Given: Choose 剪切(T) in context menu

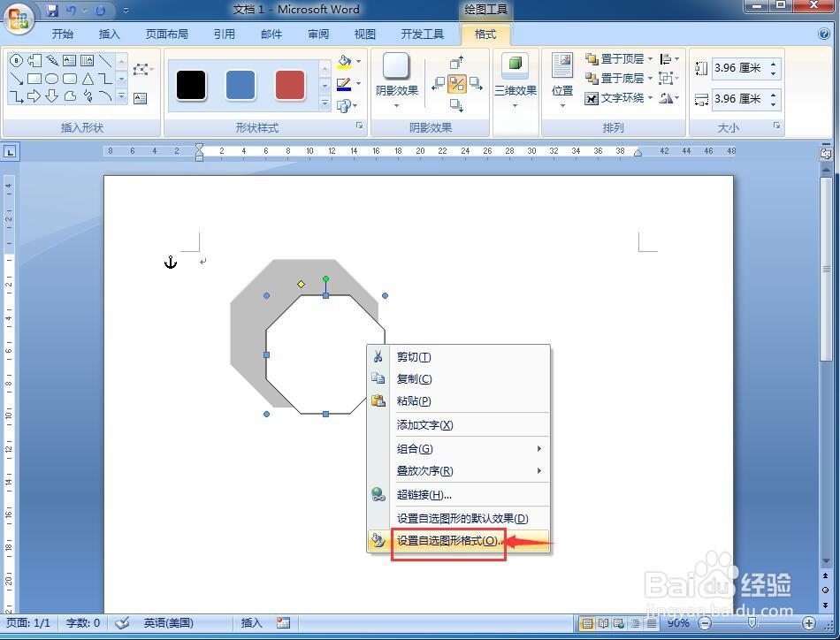Looking at the screenshot, I should click(x=459, y=357).
